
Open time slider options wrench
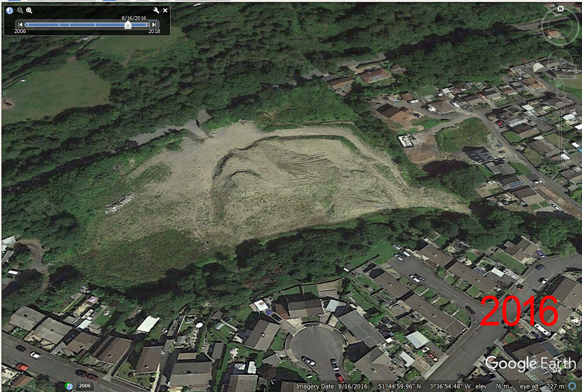(x=156, y=10)
